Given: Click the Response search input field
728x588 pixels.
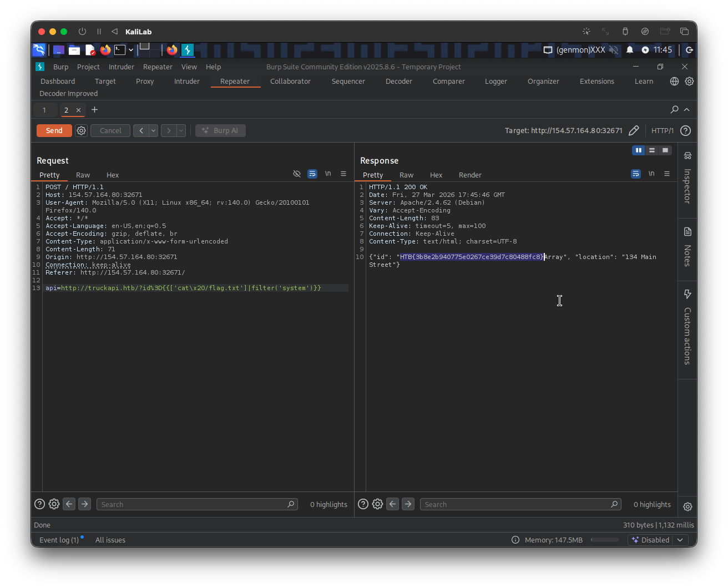Looking at the screenshot, I should click(514, 504).
